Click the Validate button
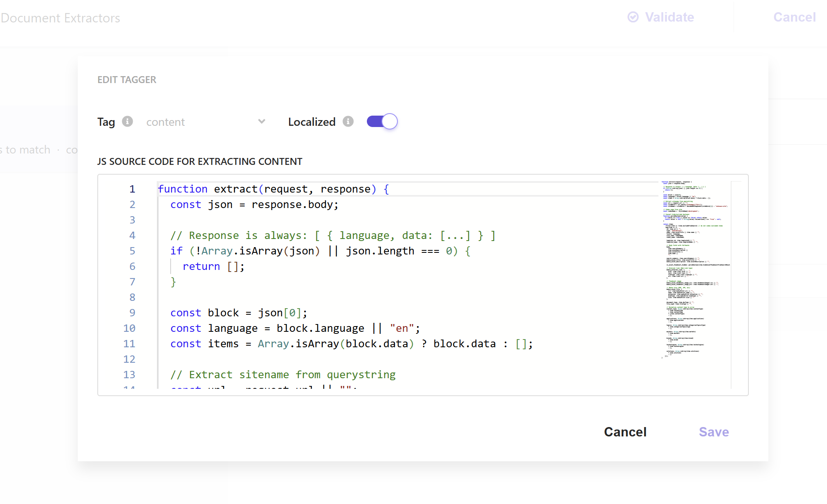This screenshot has height=504, width=827. (669, 17)
